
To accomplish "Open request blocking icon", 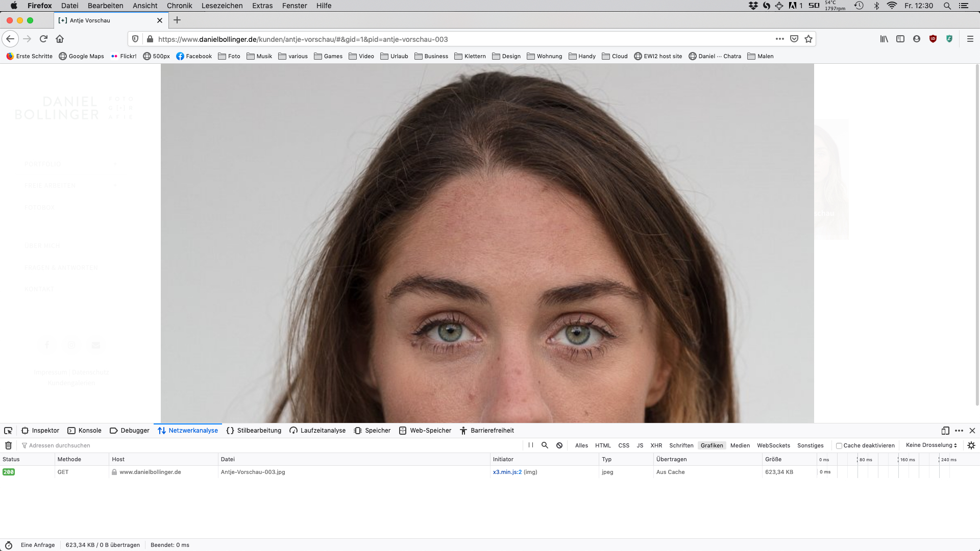I will (x=559, y=445).
